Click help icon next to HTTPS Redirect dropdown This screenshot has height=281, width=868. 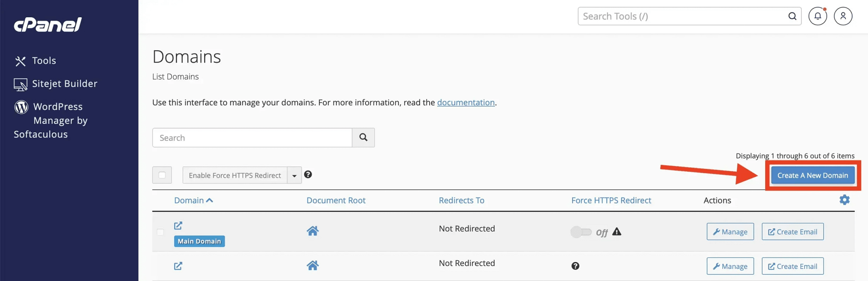click(x=308, y=174)
